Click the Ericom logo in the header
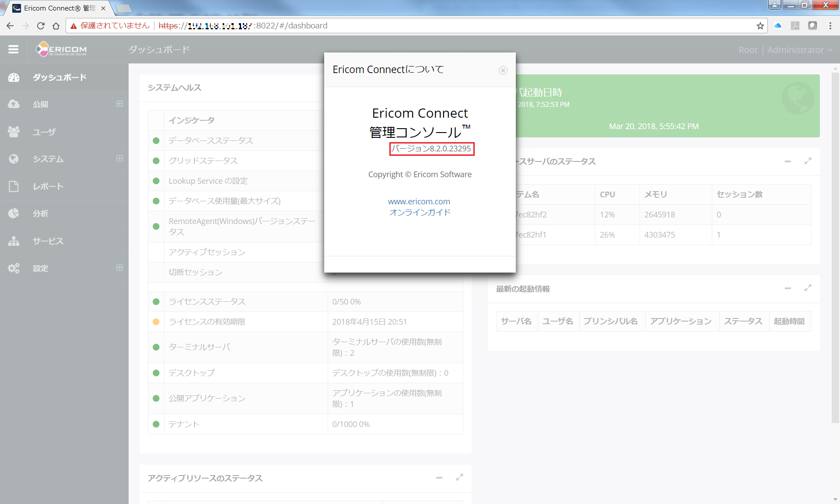This screenshot has width=840, height=504. [61, 49]
